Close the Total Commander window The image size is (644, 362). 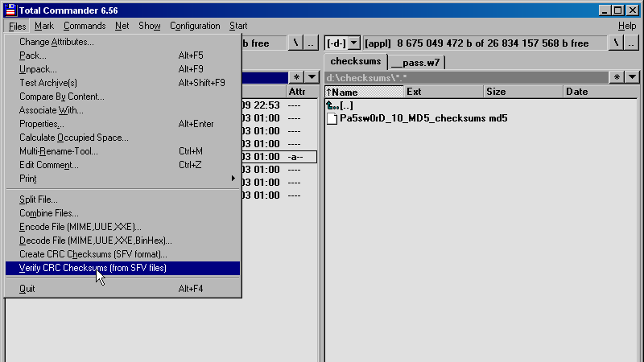pos(633,10)
